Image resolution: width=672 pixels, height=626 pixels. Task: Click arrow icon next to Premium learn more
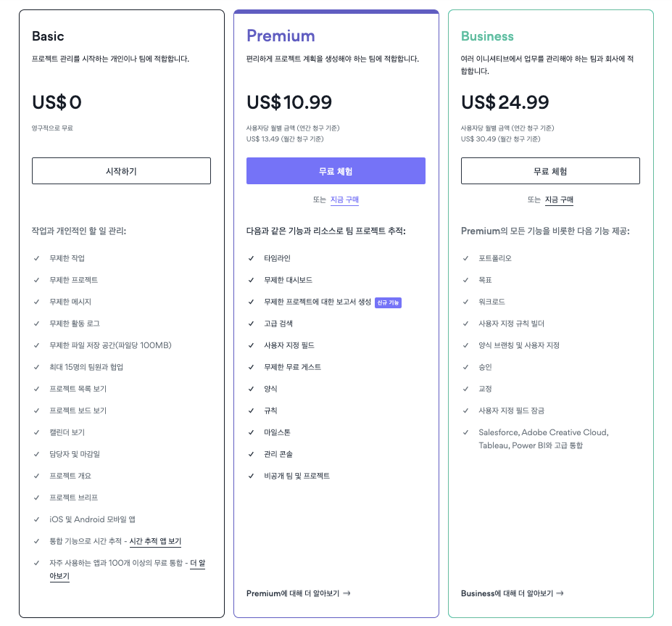click(347, 593)
